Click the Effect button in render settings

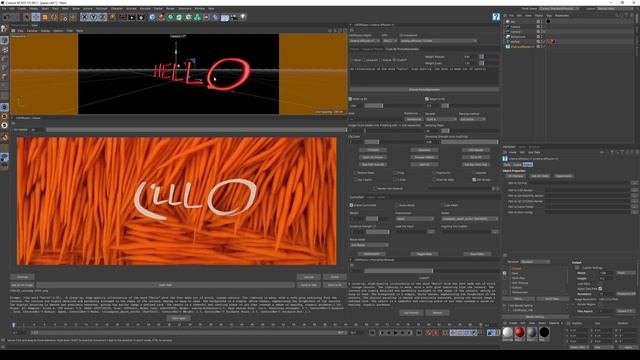pos(518,299)
